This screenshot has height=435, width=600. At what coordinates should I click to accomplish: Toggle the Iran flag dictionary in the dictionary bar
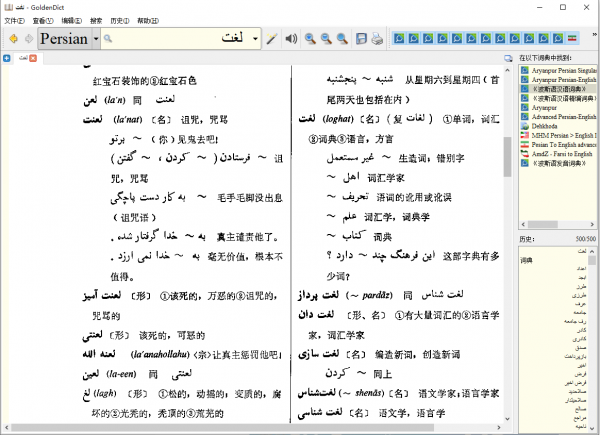pos(572,38)
